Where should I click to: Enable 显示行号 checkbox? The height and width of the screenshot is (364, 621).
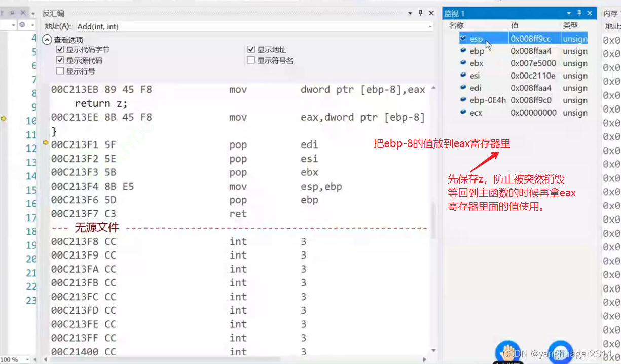(x=60, y=71)
